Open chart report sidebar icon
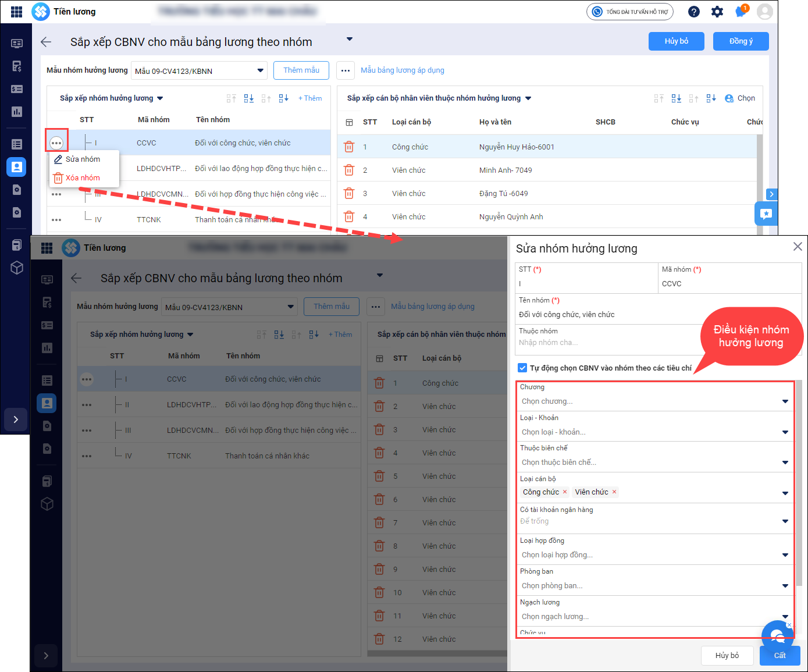 pos(16,112)
